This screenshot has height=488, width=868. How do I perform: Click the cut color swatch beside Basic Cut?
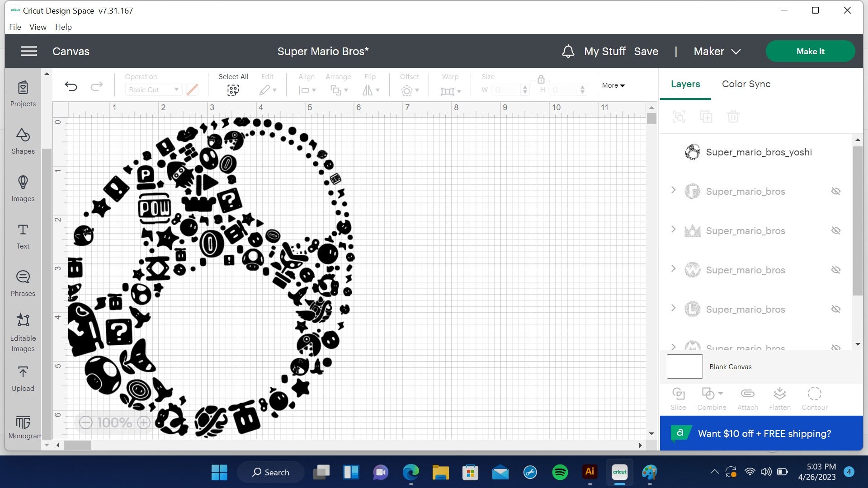192,89
